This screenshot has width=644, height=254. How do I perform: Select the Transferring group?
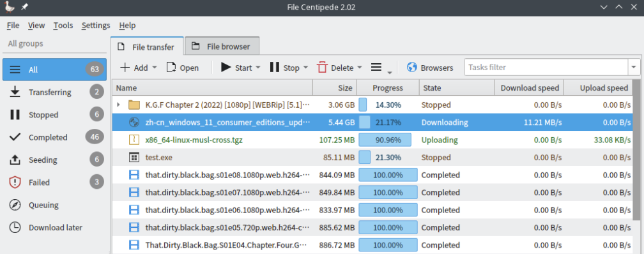[55, 92]
